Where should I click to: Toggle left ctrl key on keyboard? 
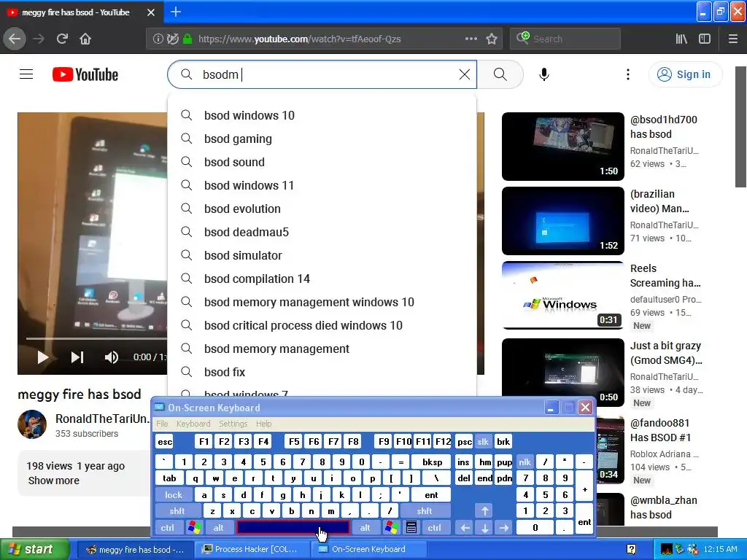point(167,528)
